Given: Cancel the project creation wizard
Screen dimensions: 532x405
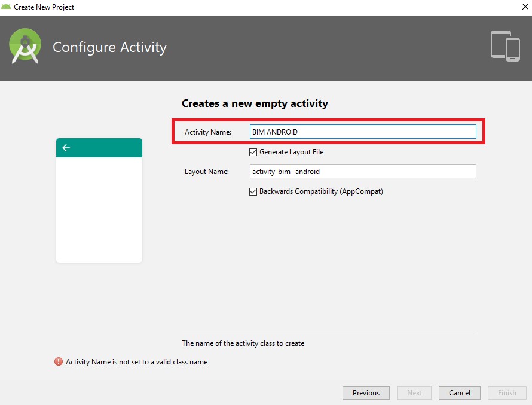Looking at the screenshot, I should (459, 393).
